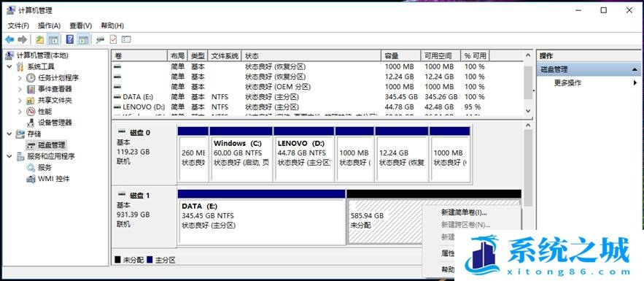Choose 属性 in the context menu
This screenshot has width=644, height=281.
[x=447, y=253]
